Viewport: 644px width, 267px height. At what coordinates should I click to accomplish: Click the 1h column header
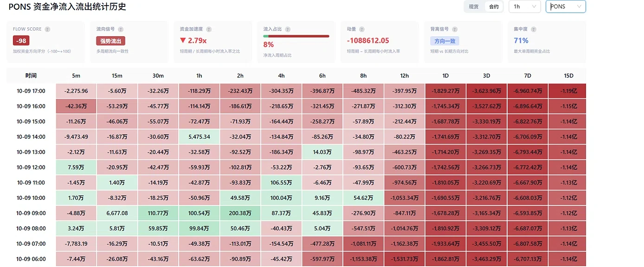pos(200,76)
